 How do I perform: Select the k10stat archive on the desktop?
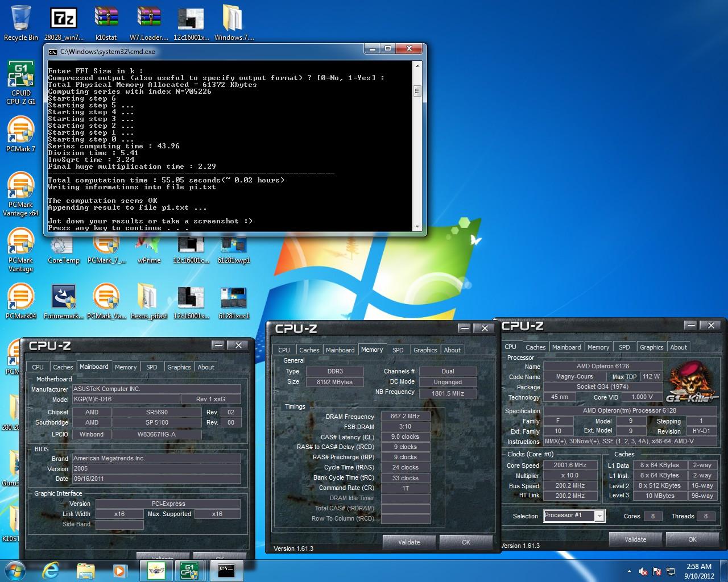(106, 23)
